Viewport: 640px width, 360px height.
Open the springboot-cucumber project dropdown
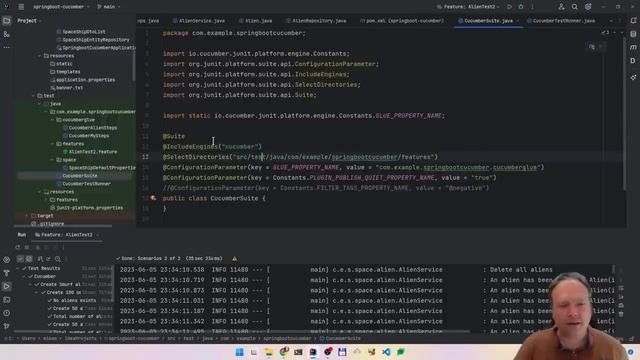[61, 7]
